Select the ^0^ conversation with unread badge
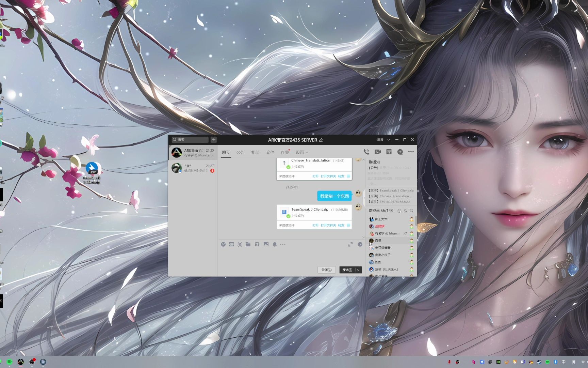 (x=193, y=168)
